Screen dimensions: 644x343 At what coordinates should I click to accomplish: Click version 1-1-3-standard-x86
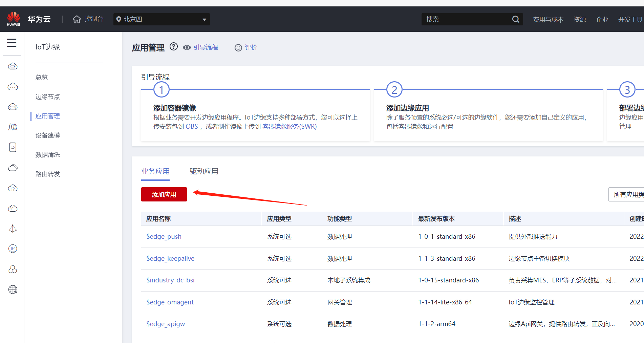click(447, 258)
